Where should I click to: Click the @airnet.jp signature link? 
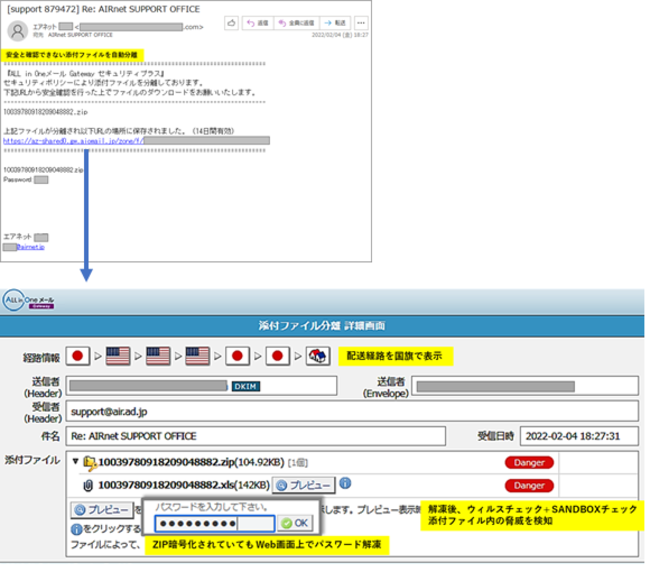(30, 247)
